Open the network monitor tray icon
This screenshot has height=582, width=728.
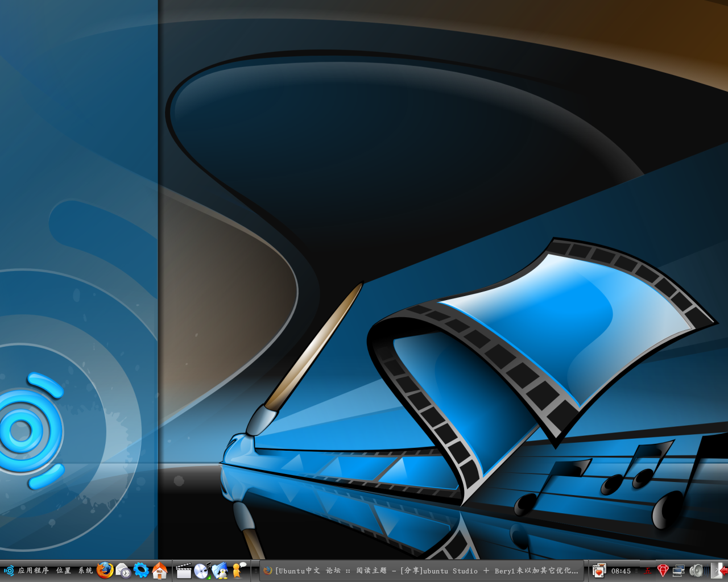[x=679, y=571]
